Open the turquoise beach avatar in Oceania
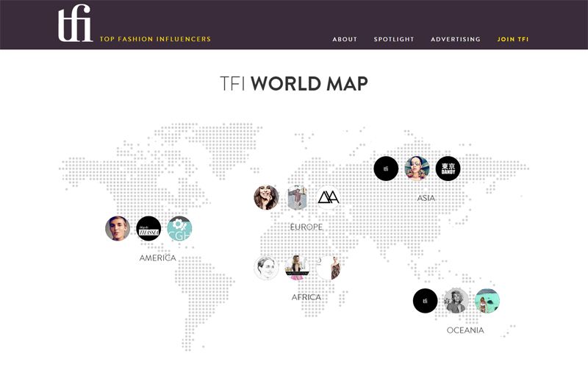Image resolution: width=588 pixels, height=376 pixels. click(487, 300)
